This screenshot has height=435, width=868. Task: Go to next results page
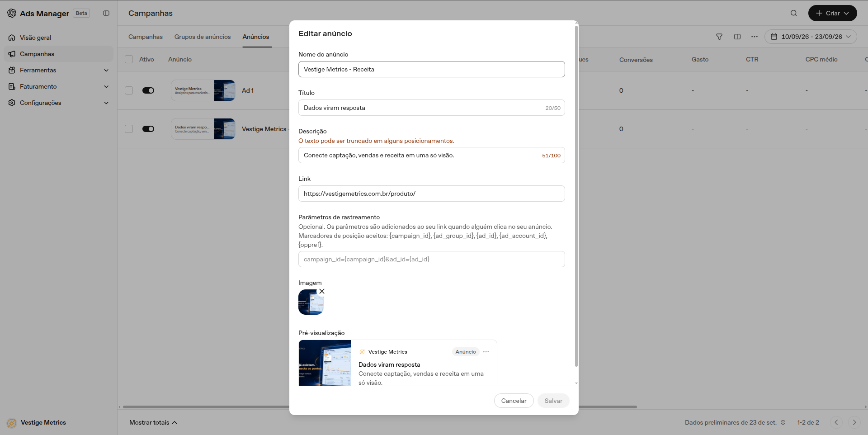854,422
